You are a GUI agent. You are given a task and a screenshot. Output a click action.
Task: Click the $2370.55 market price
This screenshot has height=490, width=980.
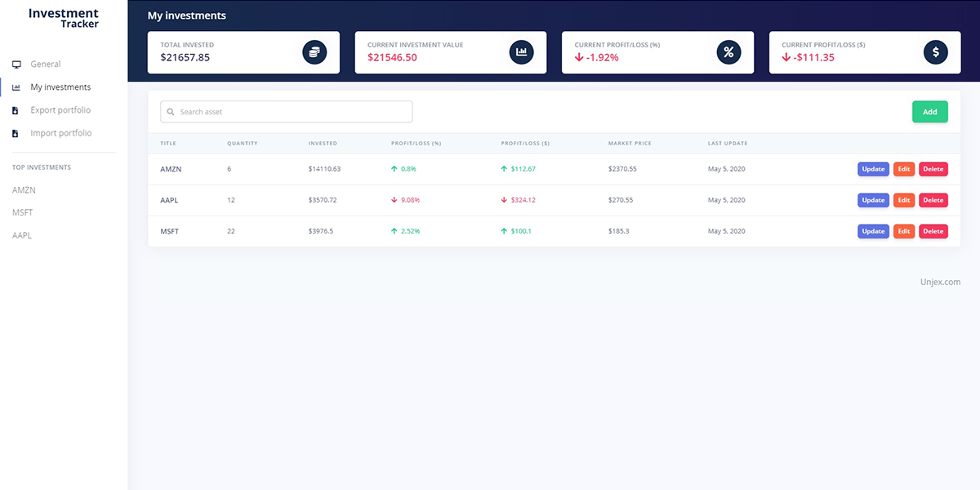[622, 169]
